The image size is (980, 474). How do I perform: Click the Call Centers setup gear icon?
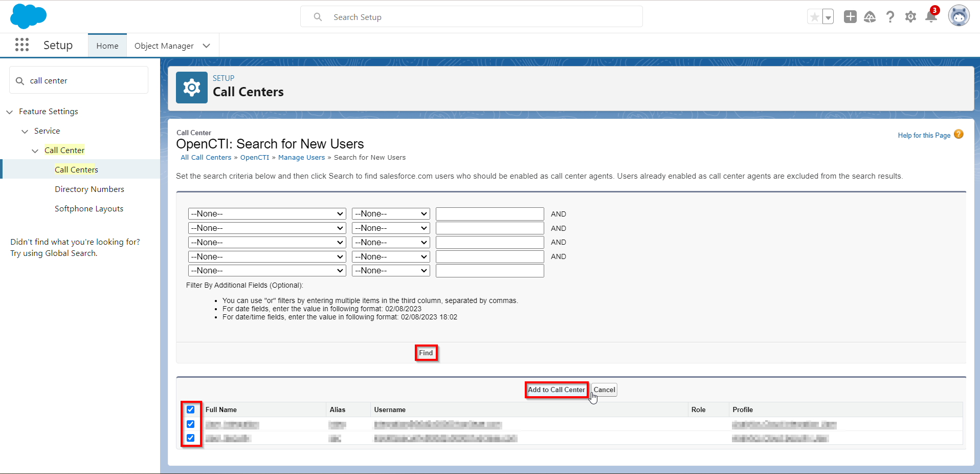click(x=192, y=88)
